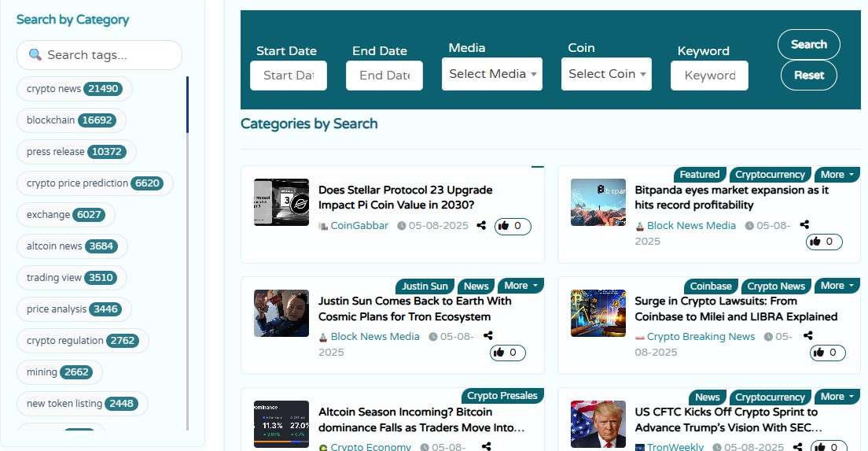Click News tag on Justin Sun article
Screen dimensions: 868x451
pos(476,286)
